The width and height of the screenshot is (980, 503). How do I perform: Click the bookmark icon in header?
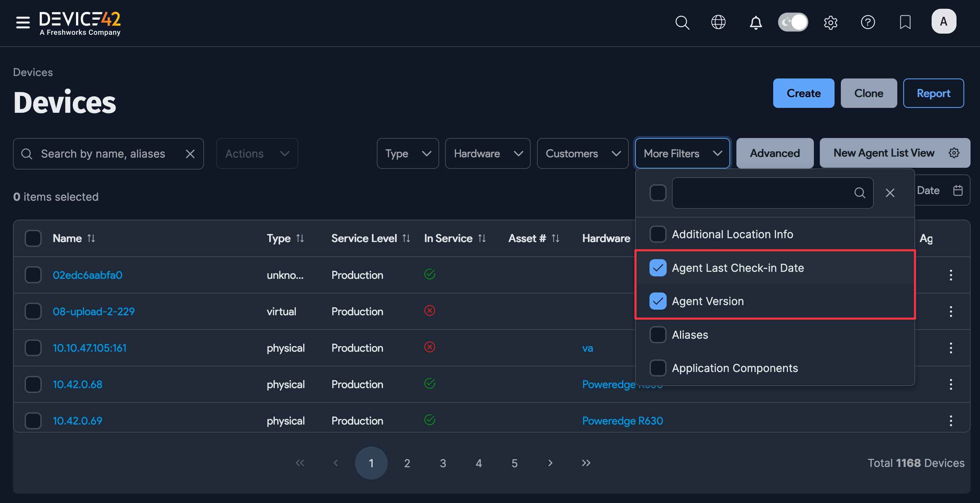tap(905, 22)
